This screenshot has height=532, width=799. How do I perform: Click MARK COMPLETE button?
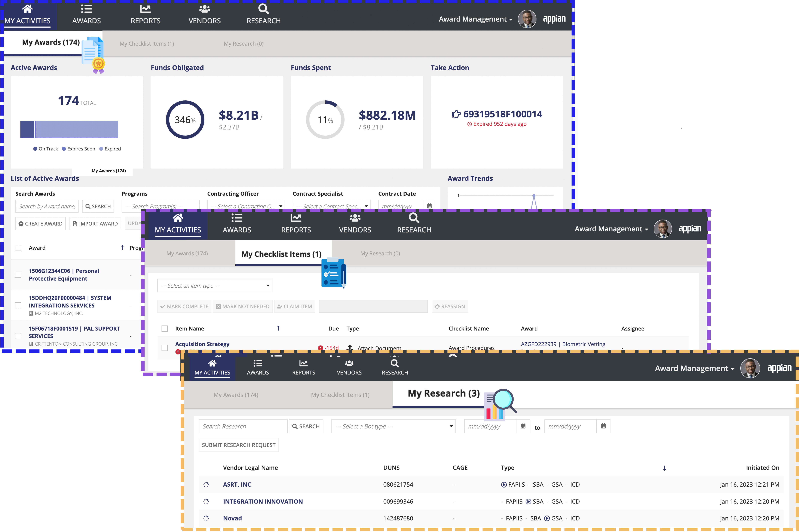pos(184,306)
